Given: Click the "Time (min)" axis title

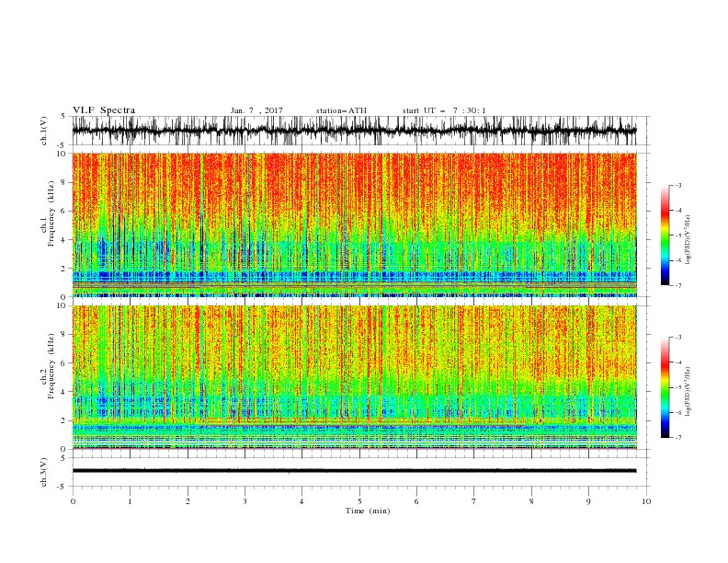Looking at the screenshot, I should pyautogui.click(x=368, y=511).
